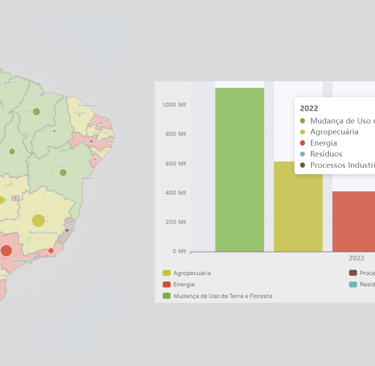Viewport: 375px width, 366px height.
Task: Click the brown bubble in Espírito Santo
Action: 67,230
